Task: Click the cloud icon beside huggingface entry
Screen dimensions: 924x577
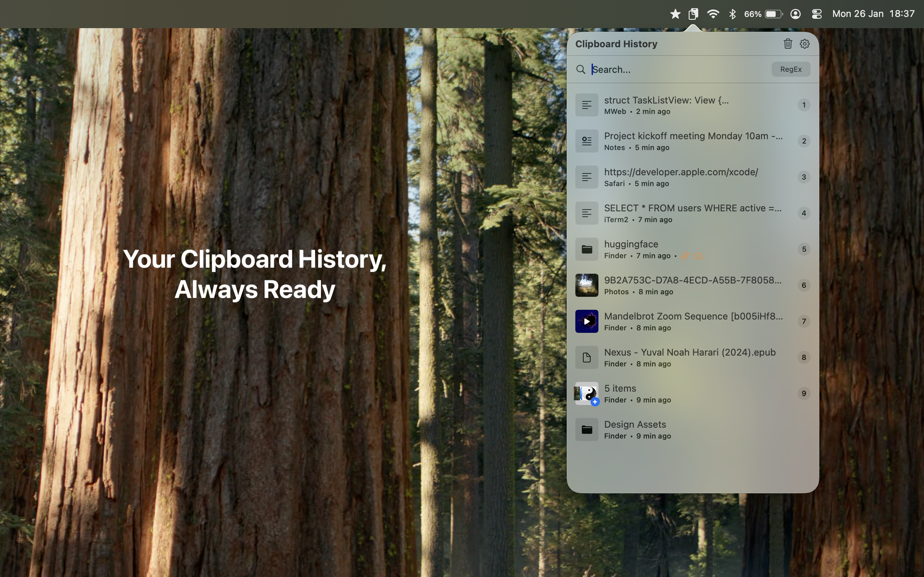Action: (698, 256)
